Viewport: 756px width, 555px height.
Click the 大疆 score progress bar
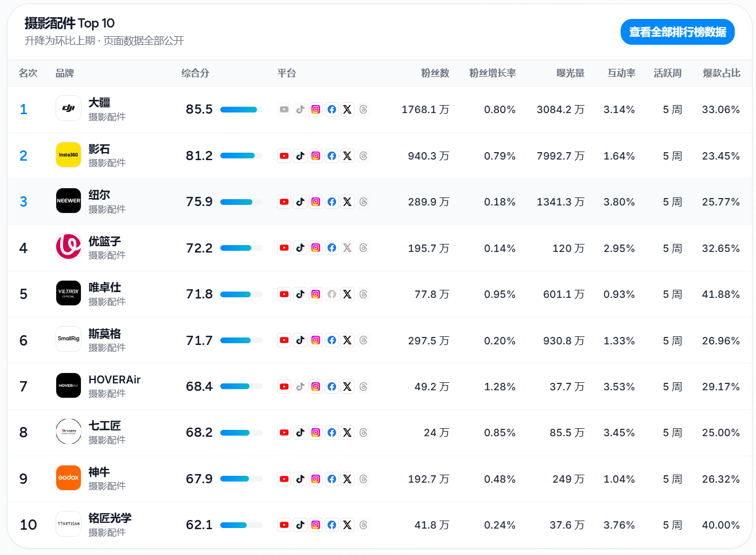241,110
